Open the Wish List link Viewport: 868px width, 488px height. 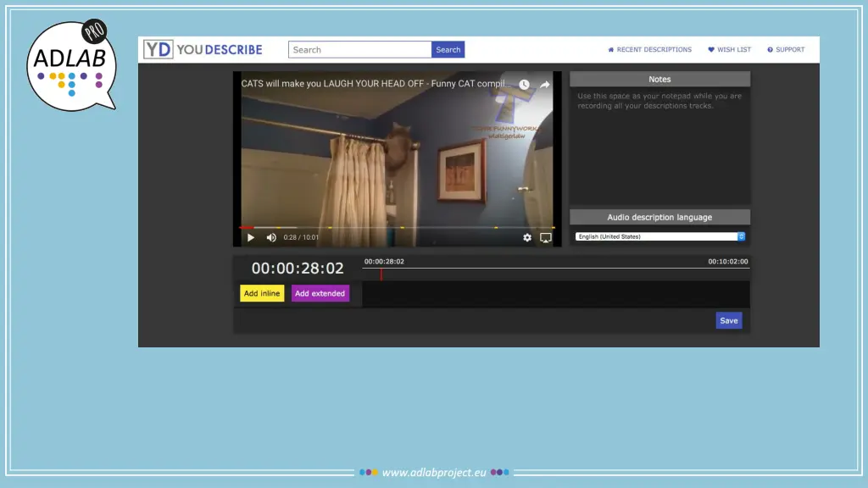click(x=730, y=49)
